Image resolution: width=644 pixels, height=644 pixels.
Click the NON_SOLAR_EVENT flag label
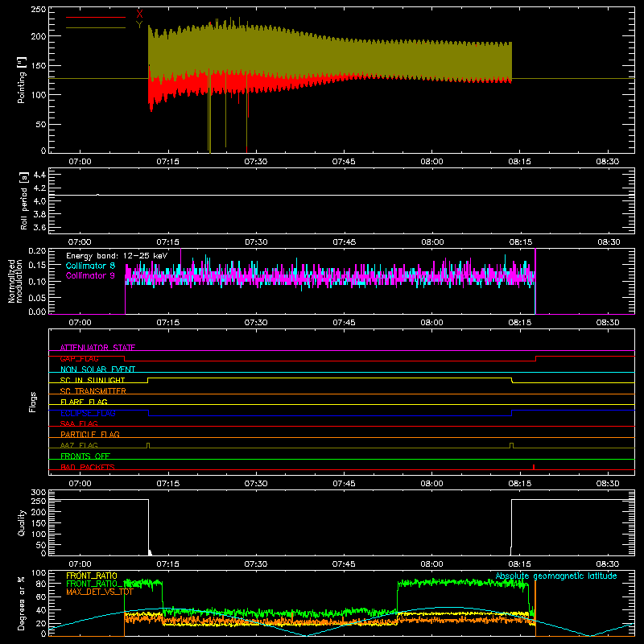[x=97, y=369]
